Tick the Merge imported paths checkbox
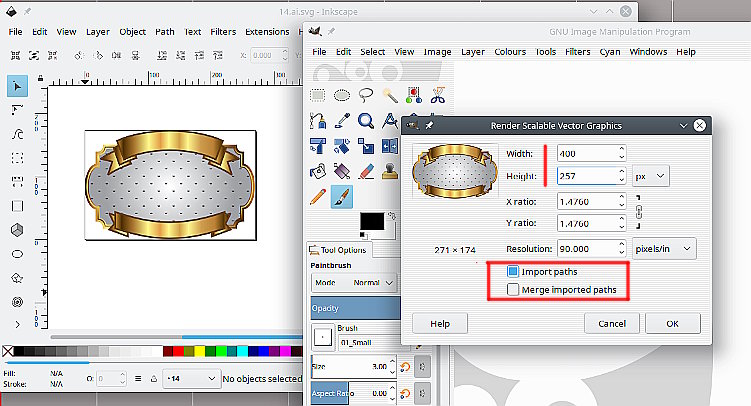 512,289
